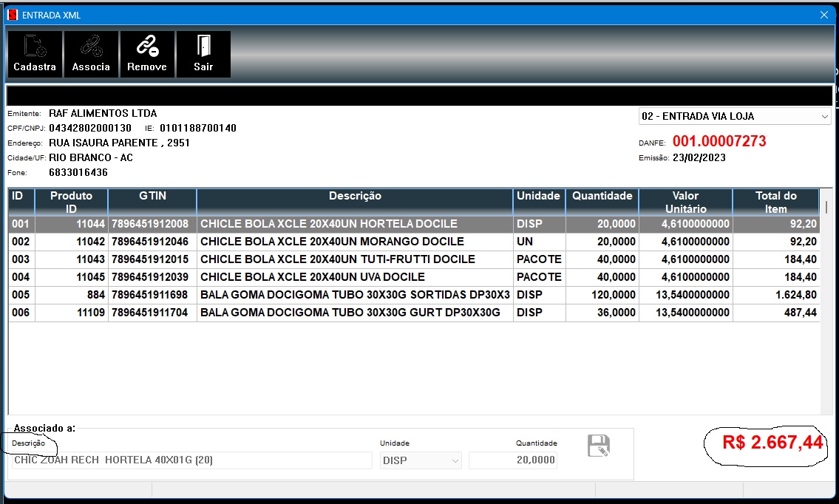Select row 005 DOCIGOMA SORTIDAS
Image resolution: width=839 pixels, height=504 pixels.
(355, 295)
